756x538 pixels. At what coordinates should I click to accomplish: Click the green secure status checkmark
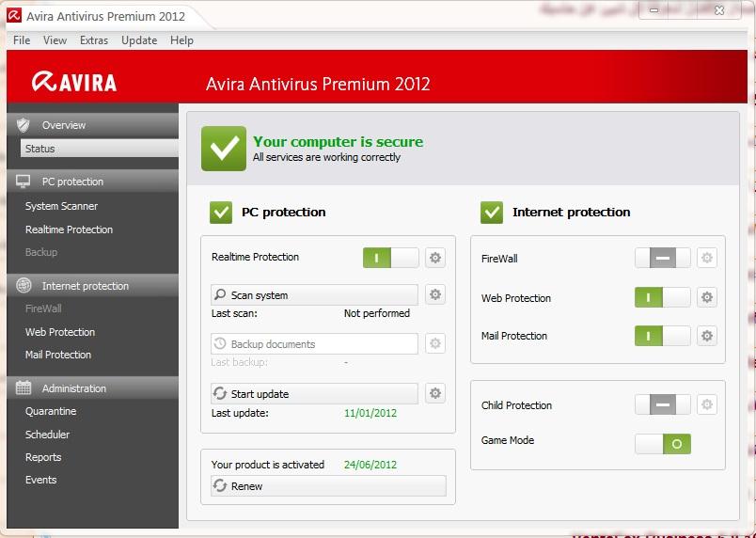tap(224, 149)
